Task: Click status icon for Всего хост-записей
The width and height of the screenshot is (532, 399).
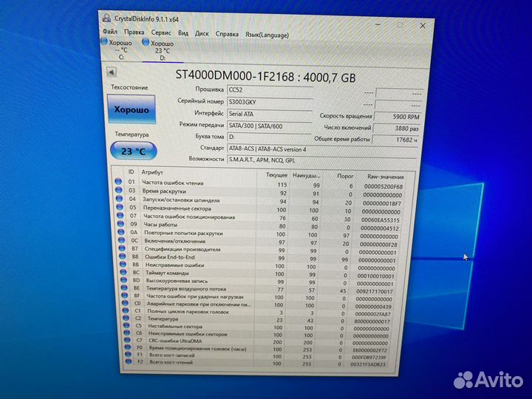Action: (128, 355)
